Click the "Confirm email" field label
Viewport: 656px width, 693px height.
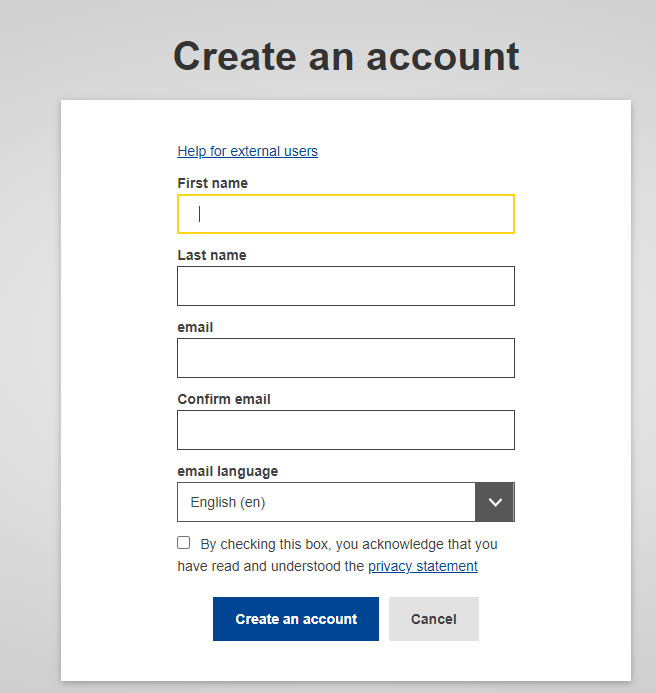224,399
